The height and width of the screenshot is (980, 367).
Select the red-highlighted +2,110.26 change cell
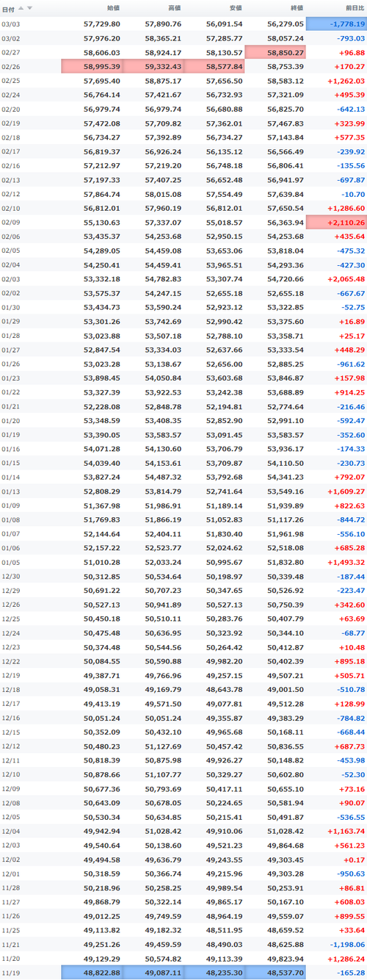[x=336, y=222]
